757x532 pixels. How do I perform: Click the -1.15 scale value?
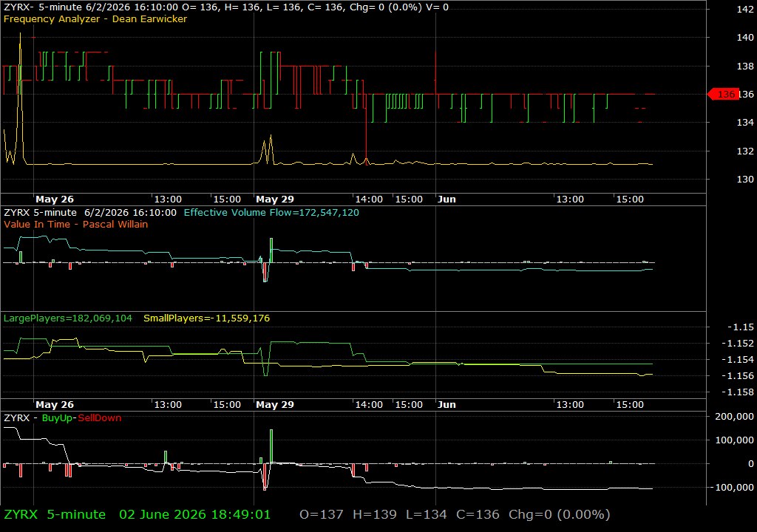[x=740, y=327]
